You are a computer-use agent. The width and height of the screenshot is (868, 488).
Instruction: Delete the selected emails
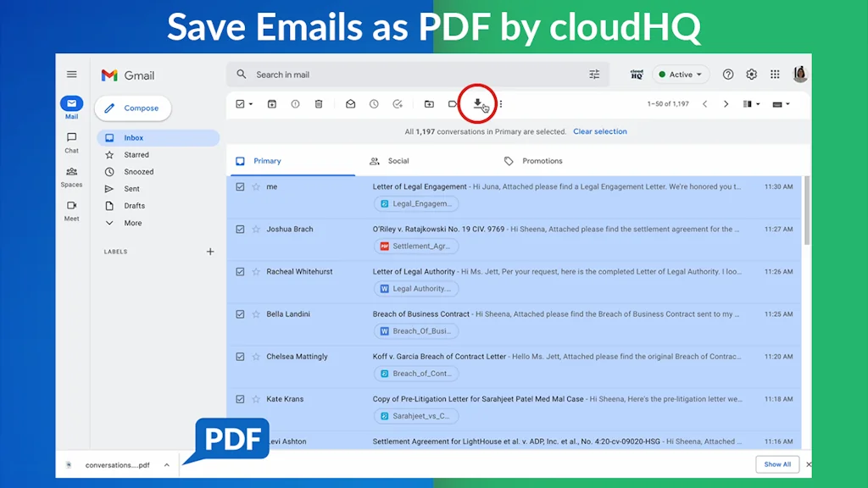[320, 103]
